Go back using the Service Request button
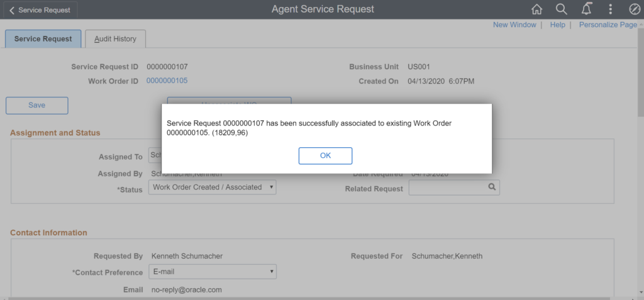644x300 pixels. pyautogui.click(x=40, y=10)
